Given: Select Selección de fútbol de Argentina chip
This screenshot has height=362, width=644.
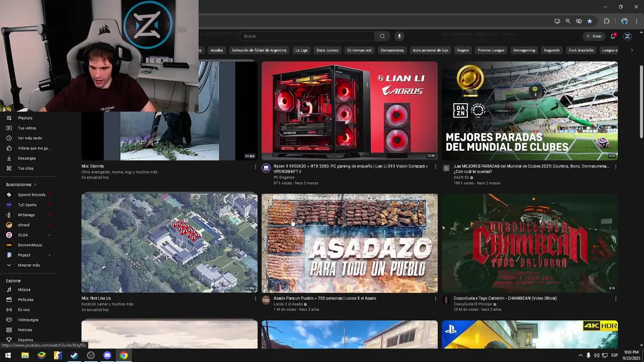Looking at the screenshot, I should (x=259, y=50).
